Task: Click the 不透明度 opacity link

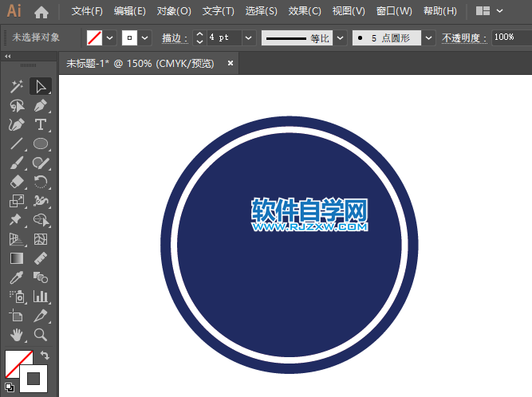Action: click(463, 37)
